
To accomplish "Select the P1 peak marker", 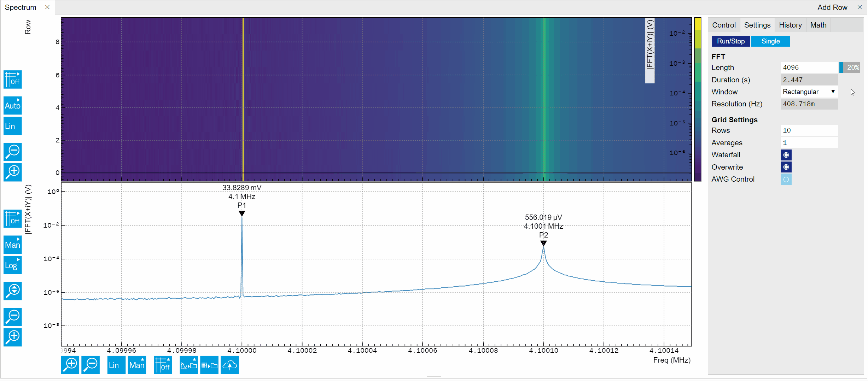I will click(242, 213).
